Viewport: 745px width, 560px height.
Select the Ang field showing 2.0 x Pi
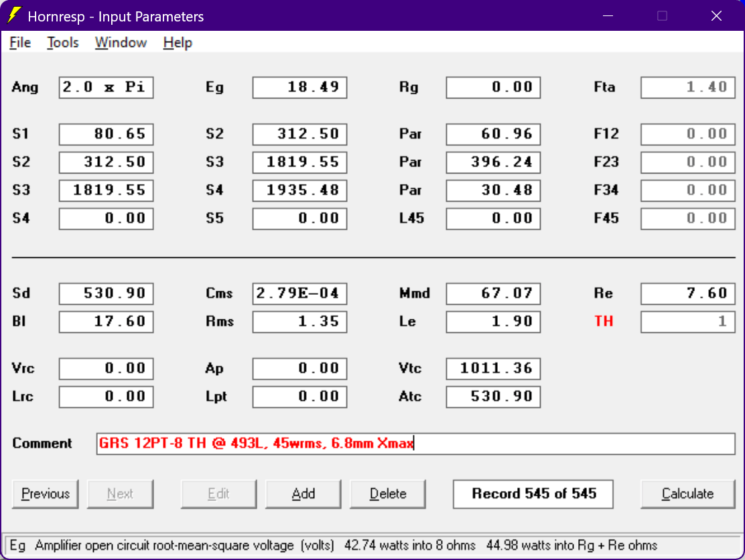tap(106, 87)
